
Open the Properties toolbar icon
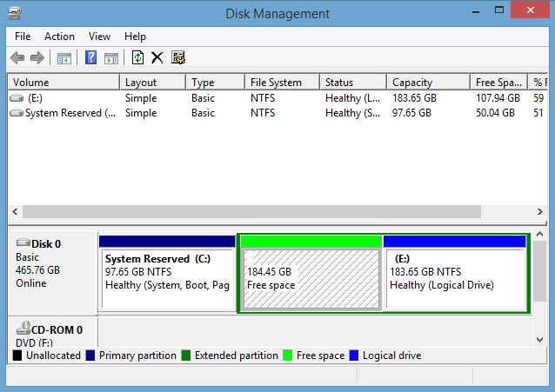(x=178, y=57)
